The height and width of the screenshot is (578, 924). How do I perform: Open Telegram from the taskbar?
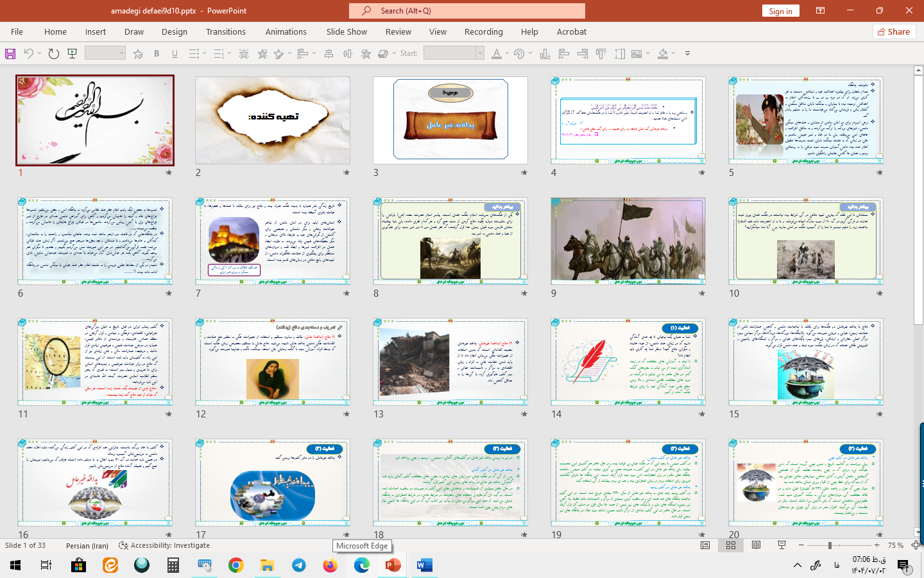pyautogui.click(x=299, y=565)
